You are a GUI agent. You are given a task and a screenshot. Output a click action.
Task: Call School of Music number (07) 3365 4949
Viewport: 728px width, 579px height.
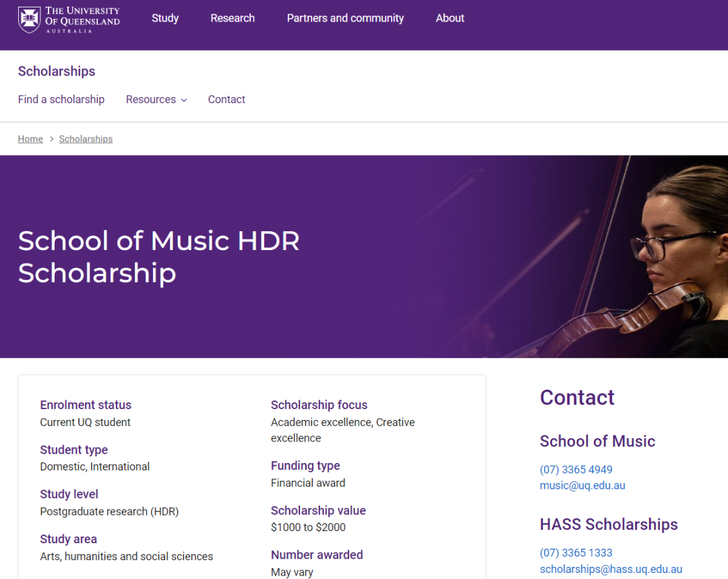(x=576, y=469)
